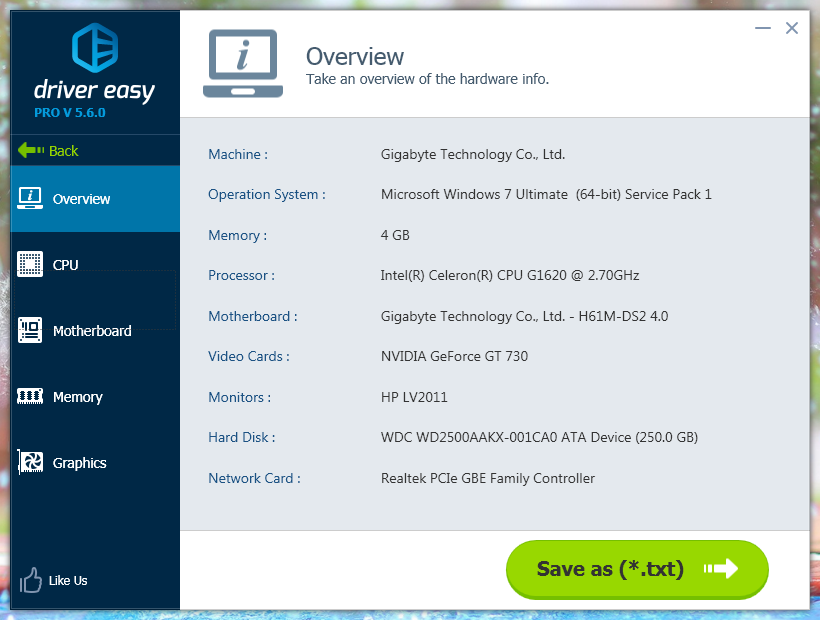
Task: Click the WDC WD2500AAKX-001CA0 disk value
Action: tap(539, 437)
